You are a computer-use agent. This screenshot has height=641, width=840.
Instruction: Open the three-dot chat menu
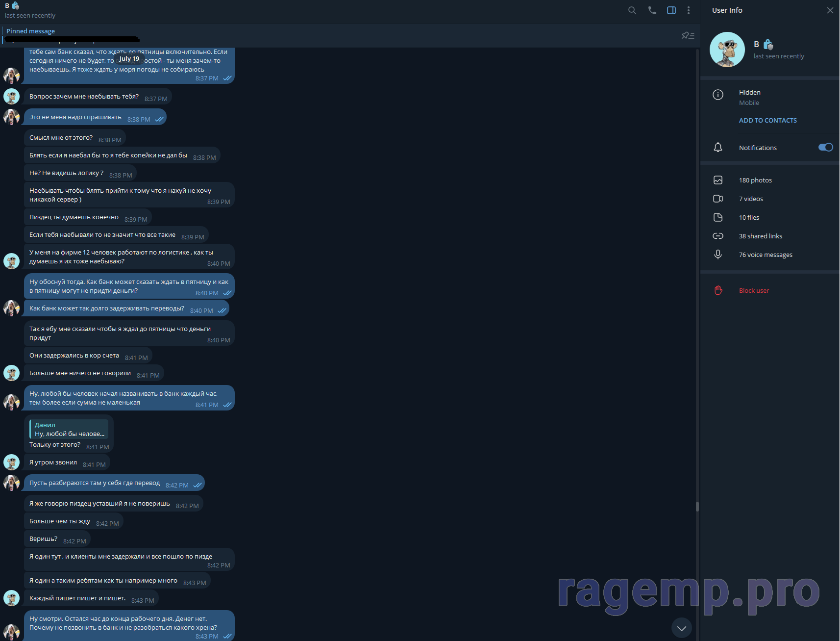click(x=689, y=10)
